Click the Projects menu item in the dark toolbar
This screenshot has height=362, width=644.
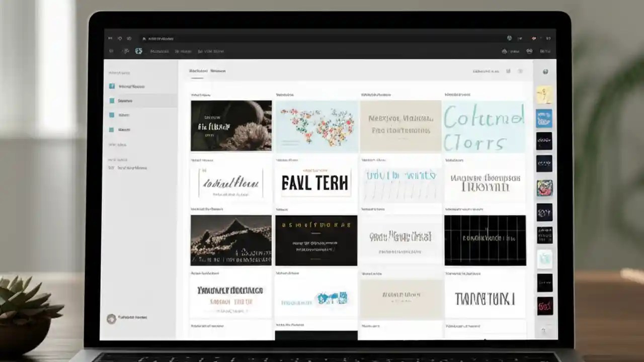click(158, 51)
